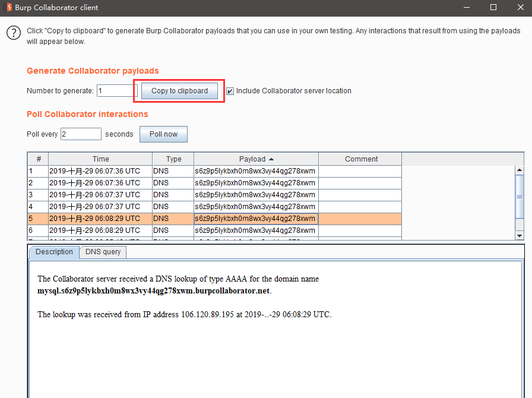Toggle Include Collaborator server location checkbox
Image resolution: width=532 pixels, height=398 pixels.
pyautogui.click(x=230, y=91)
